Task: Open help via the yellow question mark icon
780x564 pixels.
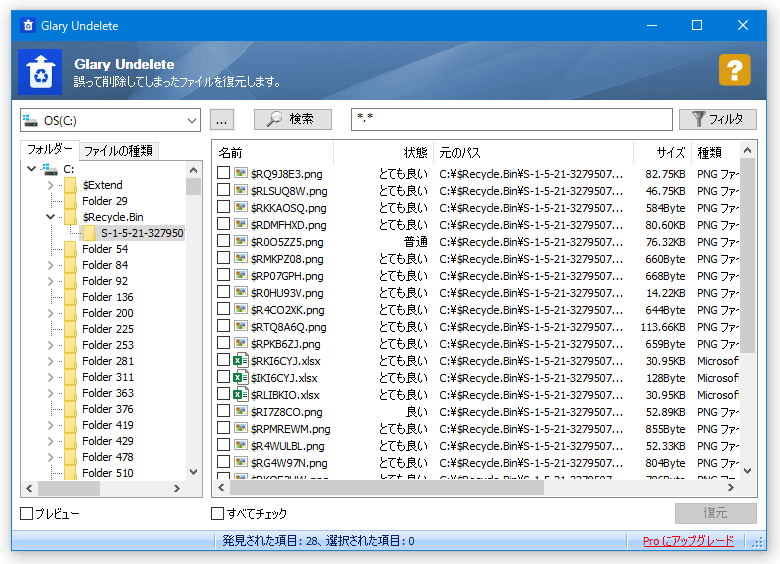Action: tap(734, 70)
